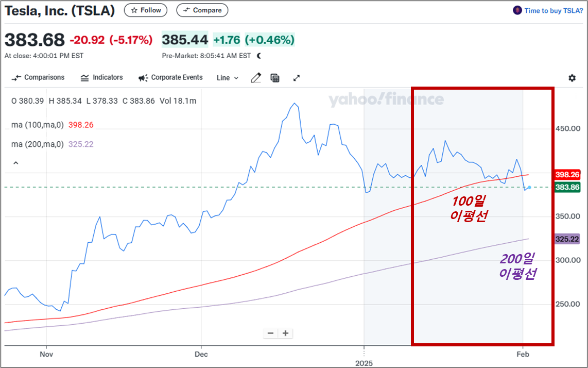This screenshot has height=368, width=588.
Task: Click the data table icon
Action: click(x=275, y=78)
